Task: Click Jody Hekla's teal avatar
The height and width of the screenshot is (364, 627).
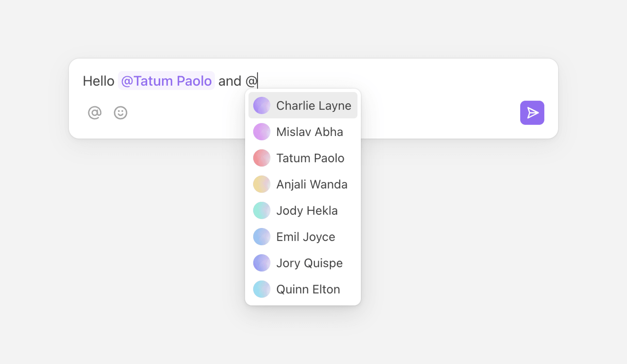Action: pos(262,210)
